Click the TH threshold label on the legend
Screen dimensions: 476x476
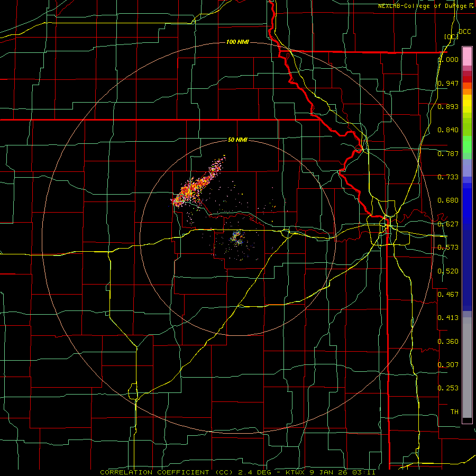pos(454,411)
